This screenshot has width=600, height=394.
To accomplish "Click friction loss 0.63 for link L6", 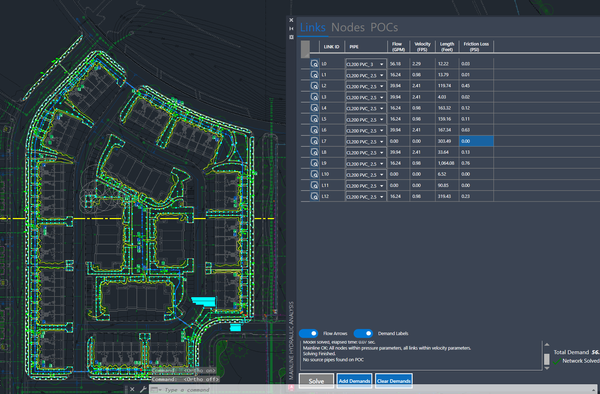I will tap(465, 130).
